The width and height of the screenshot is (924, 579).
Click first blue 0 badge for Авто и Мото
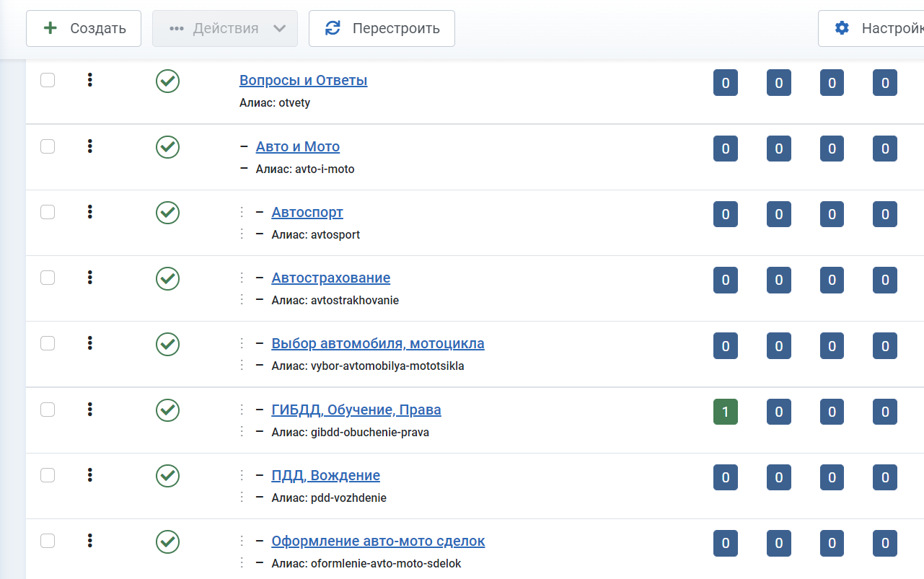725,149
